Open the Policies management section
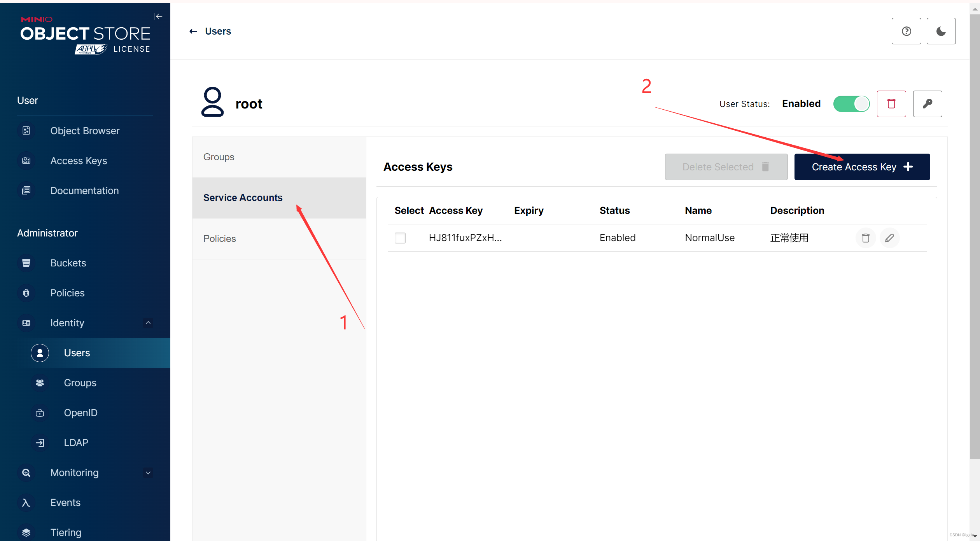 (x=66, y=292)
